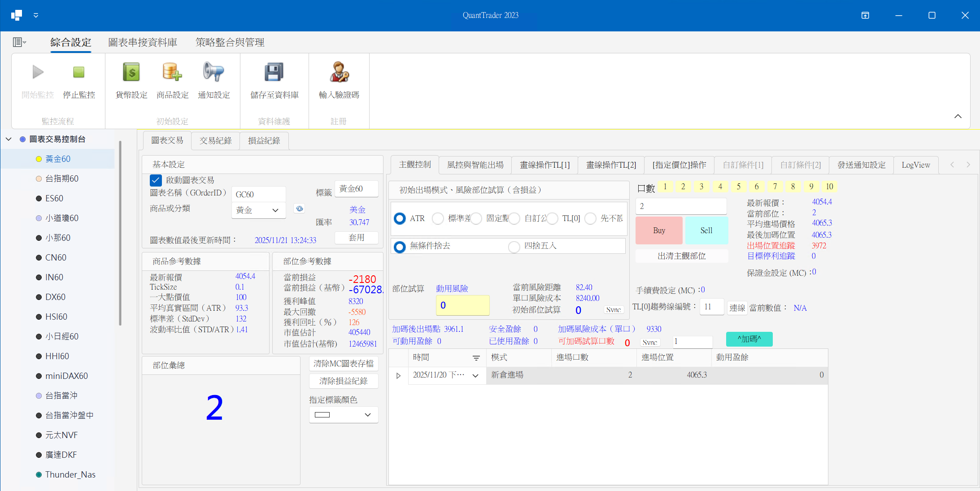Select the 開始監控 play icon
The image size is (980, 491).
click(x=37, y=72)
